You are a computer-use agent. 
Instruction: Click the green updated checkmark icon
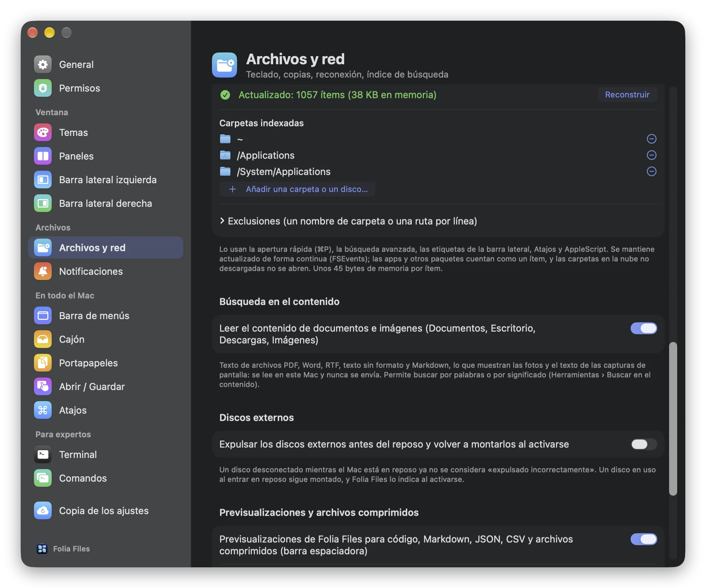225,95
